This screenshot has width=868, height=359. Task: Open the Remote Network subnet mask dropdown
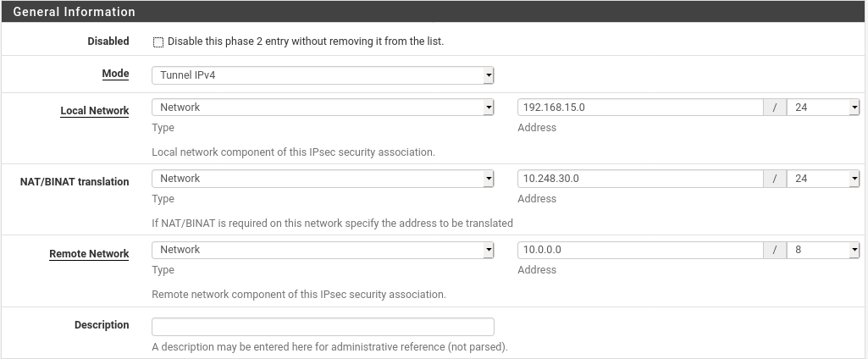point(823,250)
